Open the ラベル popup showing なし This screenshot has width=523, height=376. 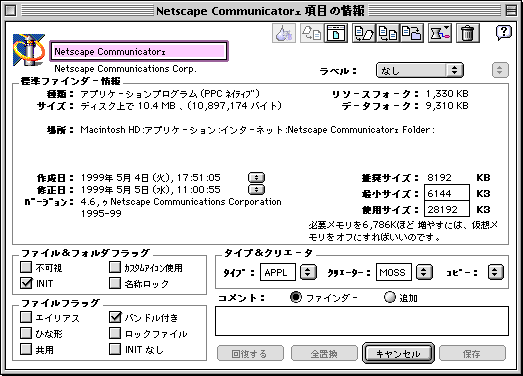point(420,70)
